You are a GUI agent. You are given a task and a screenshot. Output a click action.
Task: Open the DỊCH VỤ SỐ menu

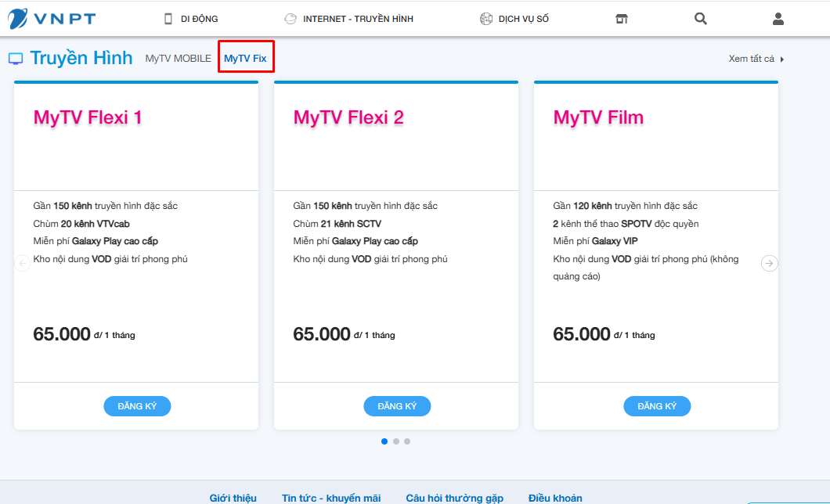point(524,19)
